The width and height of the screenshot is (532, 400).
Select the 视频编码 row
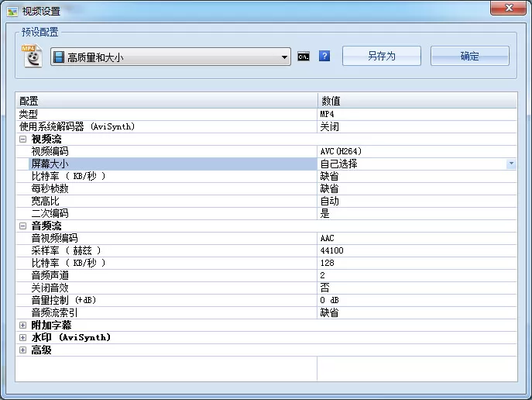pyautogui.click(x=266, y=151)
